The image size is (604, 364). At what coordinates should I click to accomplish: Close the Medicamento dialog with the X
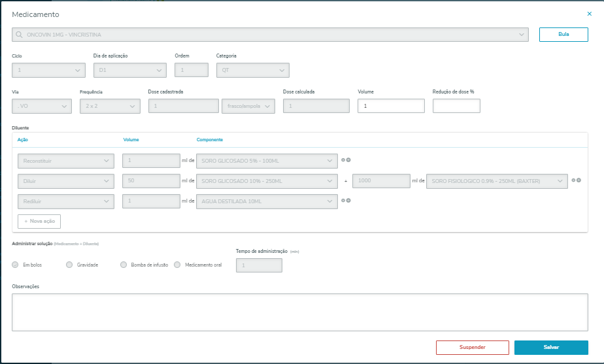[590, 14]
